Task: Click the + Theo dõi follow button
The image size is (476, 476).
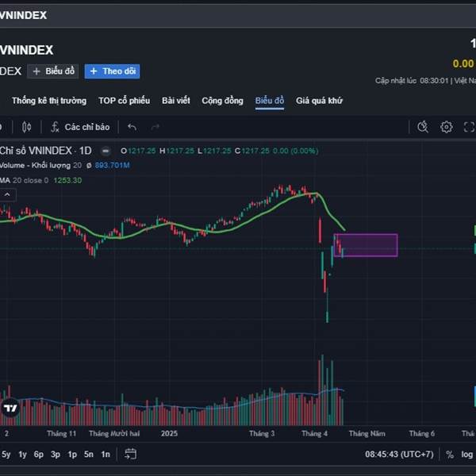Action: coord(112,71)
